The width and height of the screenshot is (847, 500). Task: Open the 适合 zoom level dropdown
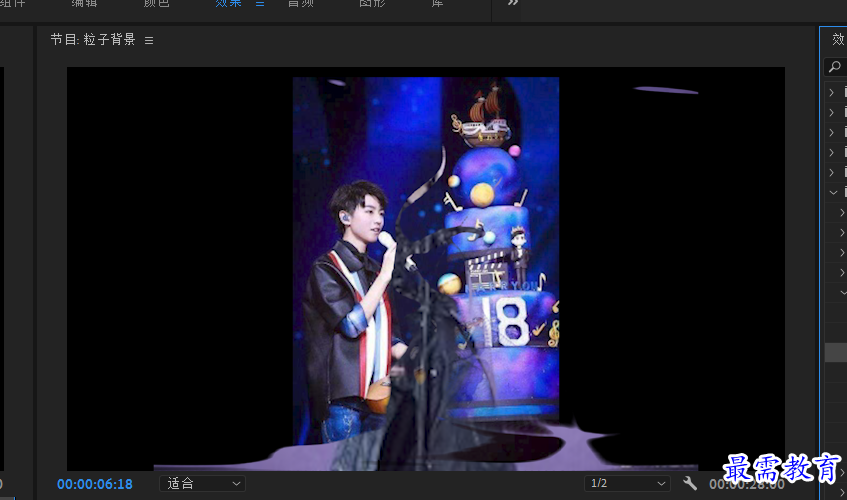coord(203,483)
